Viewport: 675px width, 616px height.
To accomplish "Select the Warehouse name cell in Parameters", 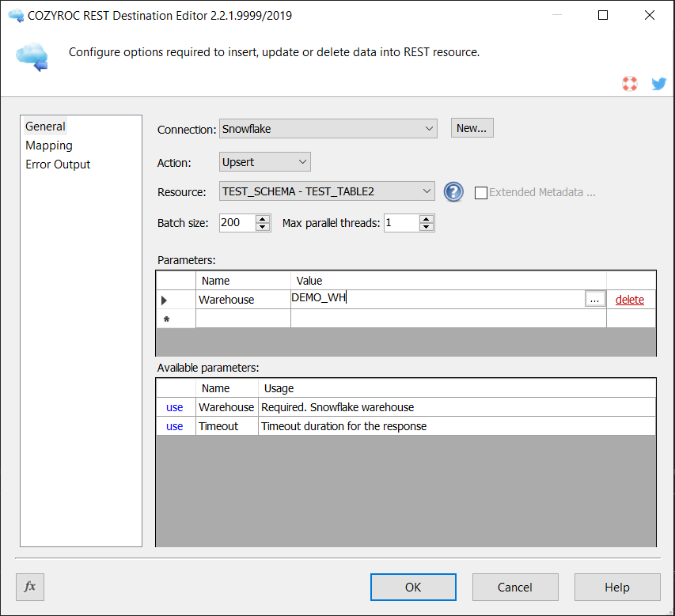I will (x=243, y=300).
